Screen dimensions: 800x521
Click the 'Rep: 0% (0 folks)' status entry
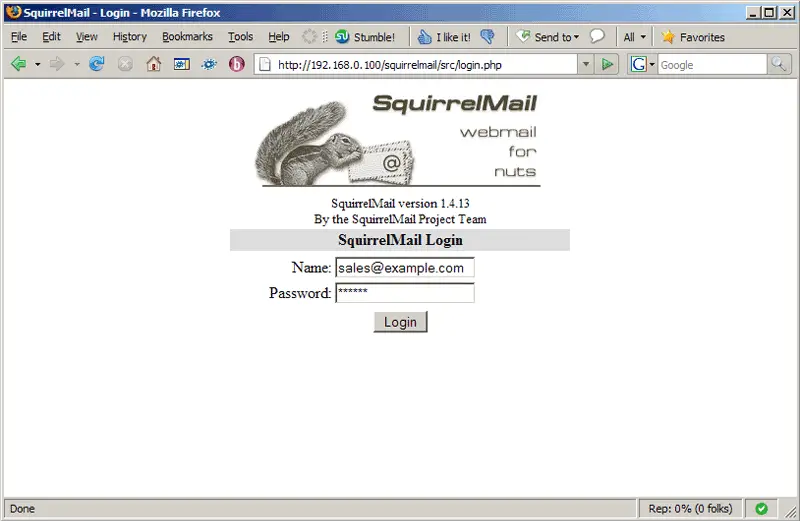click(690, 509)
